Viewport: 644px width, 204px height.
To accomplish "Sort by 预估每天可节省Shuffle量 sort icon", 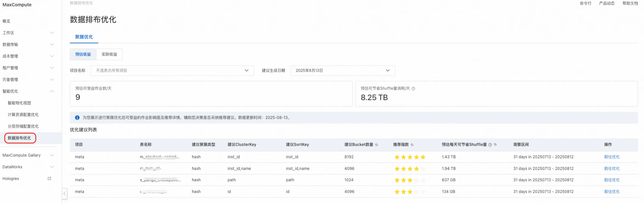I will coord(495,145).
